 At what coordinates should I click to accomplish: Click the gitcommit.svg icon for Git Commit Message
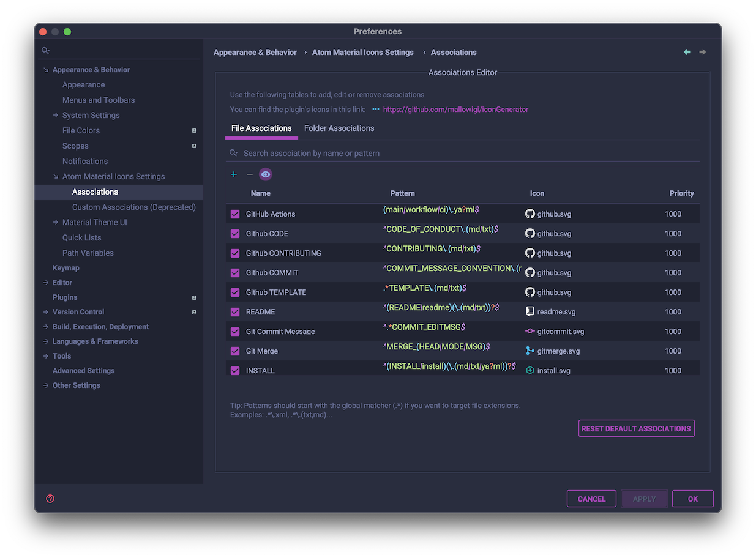[x=530, y=331]
